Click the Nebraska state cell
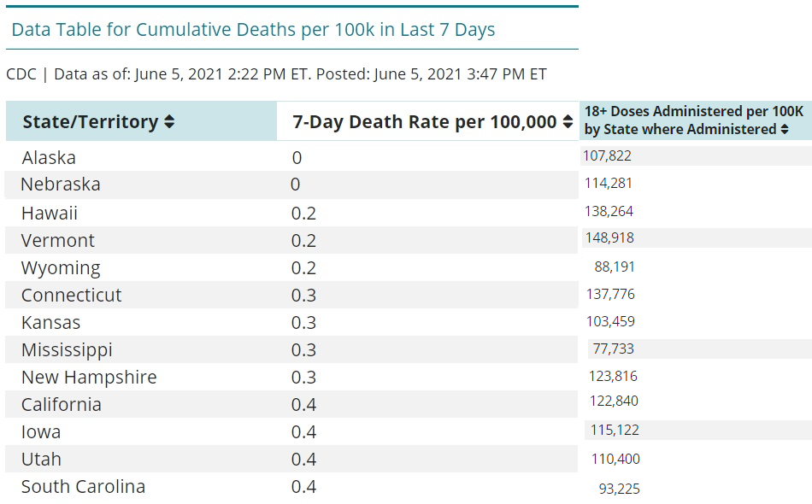The height and width of the screenshot is (504, 812). pyautogui.click(x=61, y=185)
